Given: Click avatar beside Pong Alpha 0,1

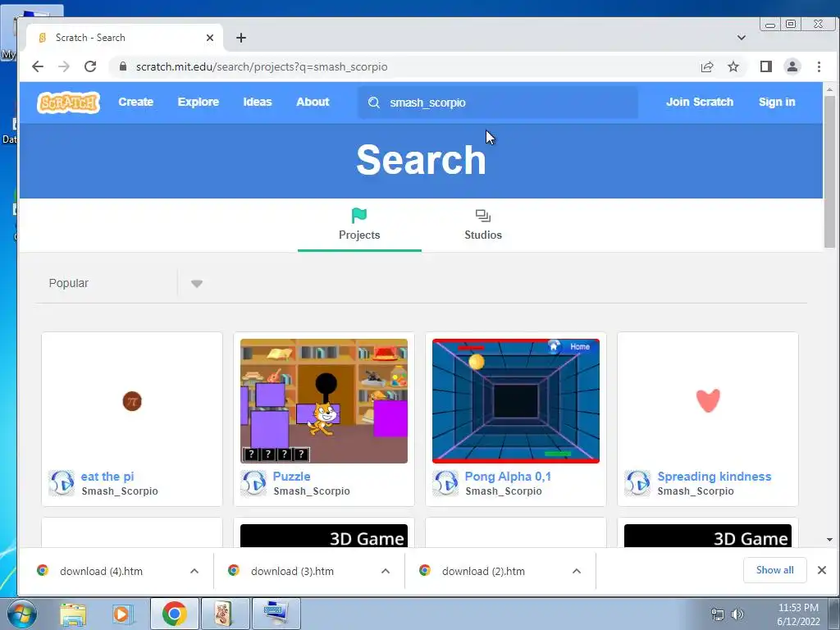Looking at the screenshot, I should 445,483.
